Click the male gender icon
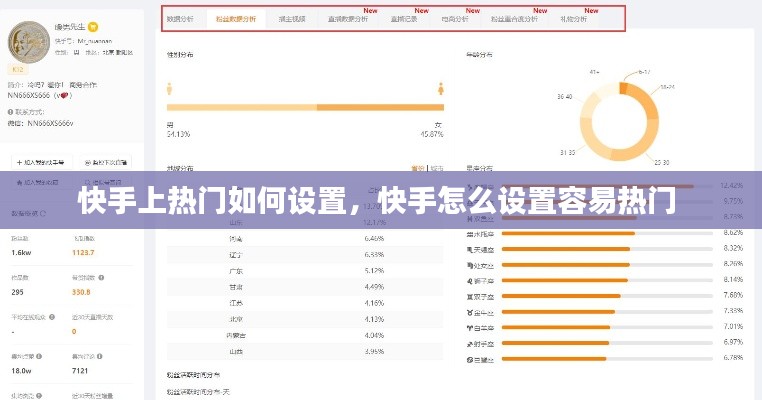Viewport: 762px width, 400px height. 170,86
